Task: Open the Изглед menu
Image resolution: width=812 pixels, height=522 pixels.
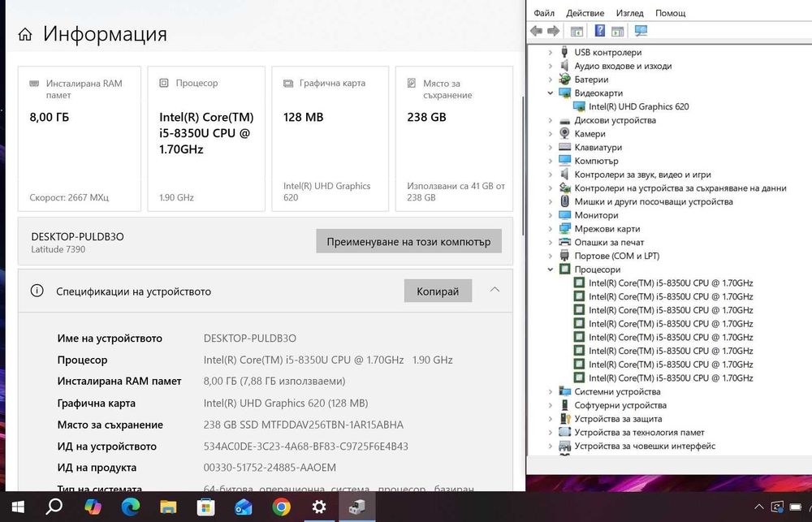Action: (630, 13)
